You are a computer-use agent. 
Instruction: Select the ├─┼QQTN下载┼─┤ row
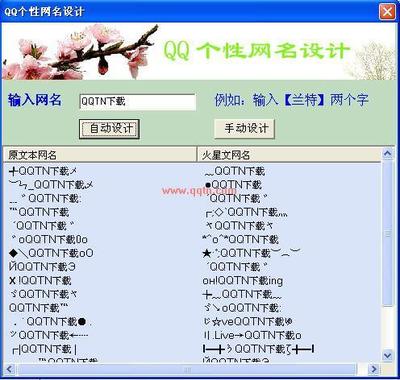point(258,349)
